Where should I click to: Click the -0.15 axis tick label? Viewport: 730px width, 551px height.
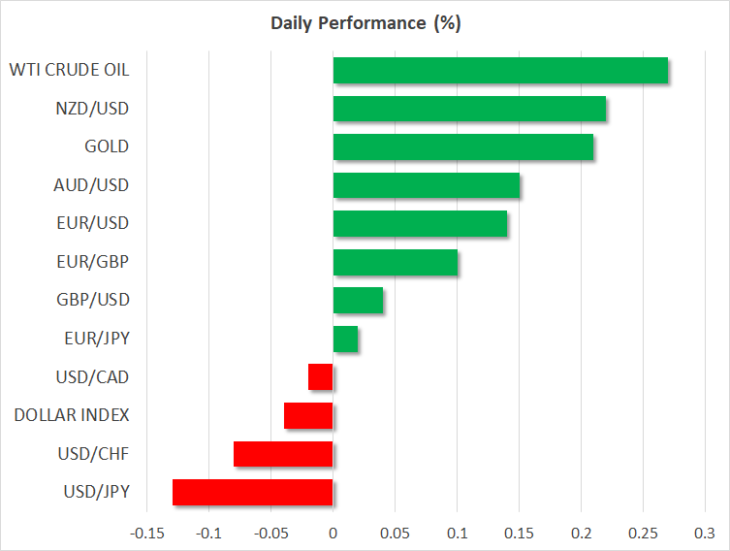point(147,533)
